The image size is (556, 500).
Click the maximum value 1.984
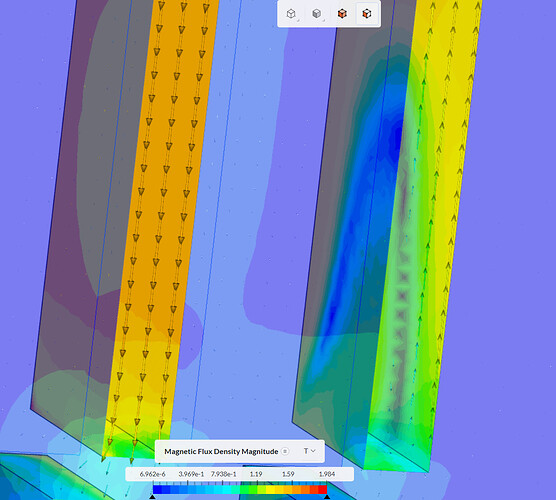click(x=327, y=474)
